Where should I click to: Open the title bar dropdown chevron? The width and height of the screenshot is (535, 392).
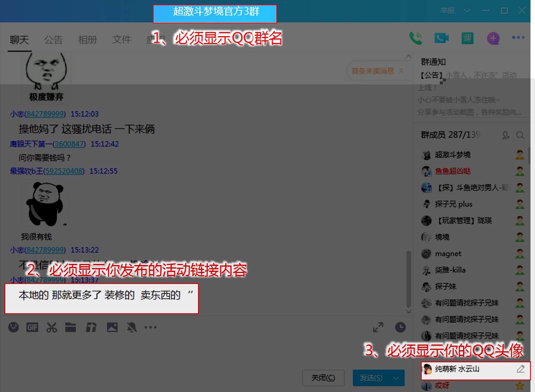click(x=467, y=11)
